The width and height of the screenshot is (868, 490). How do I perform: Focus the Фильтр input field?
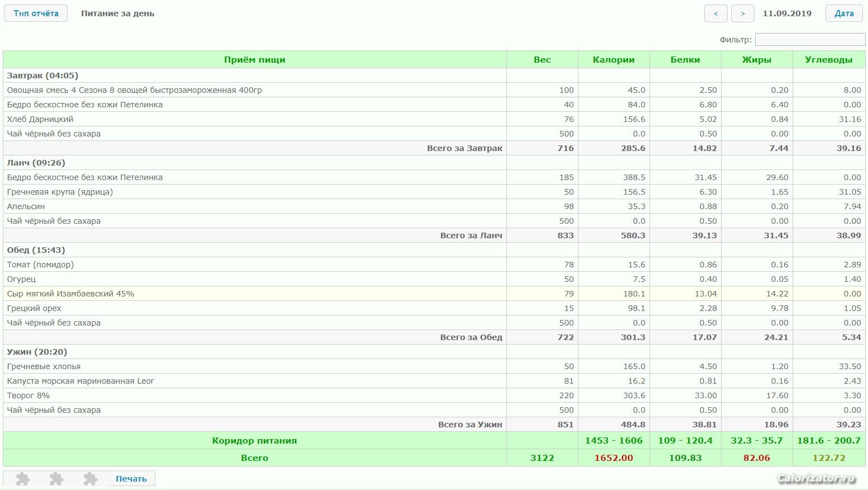coord(810,40)
